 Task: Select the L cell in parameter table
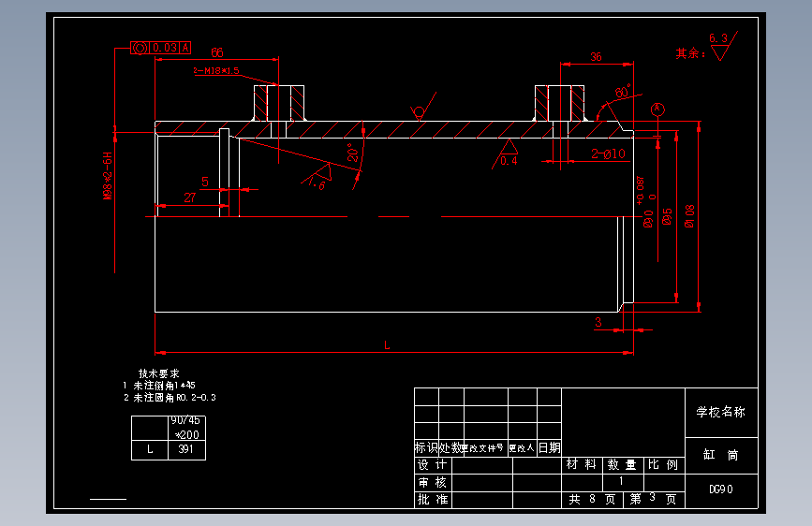click(150, 450)
